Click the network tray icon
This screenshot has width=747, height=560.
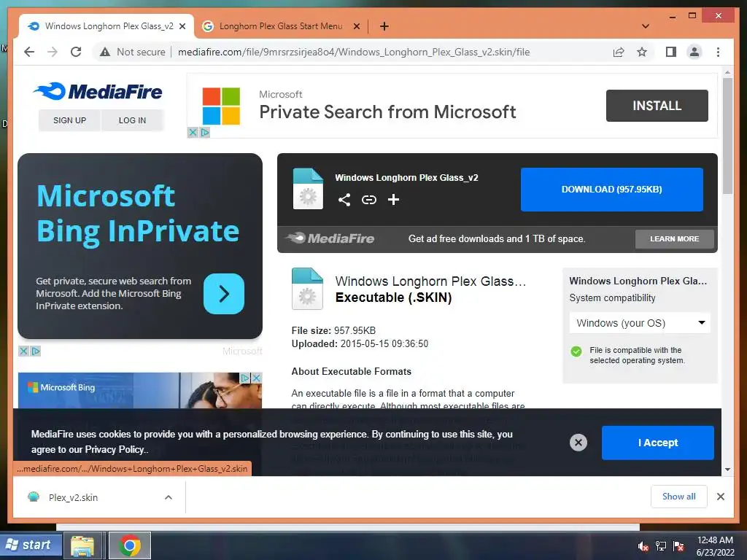[x=660, y=546]
